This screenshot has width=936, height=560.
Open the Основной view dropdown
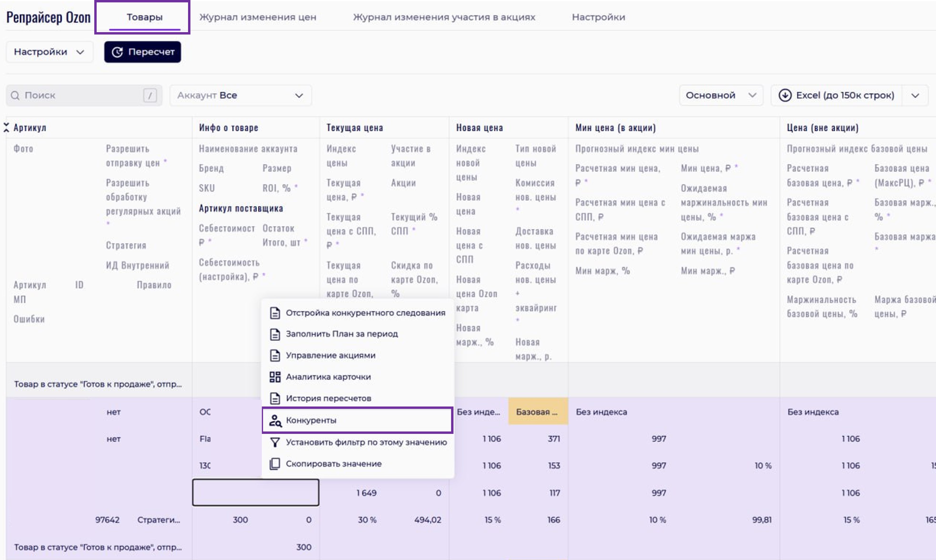point(721,95)
